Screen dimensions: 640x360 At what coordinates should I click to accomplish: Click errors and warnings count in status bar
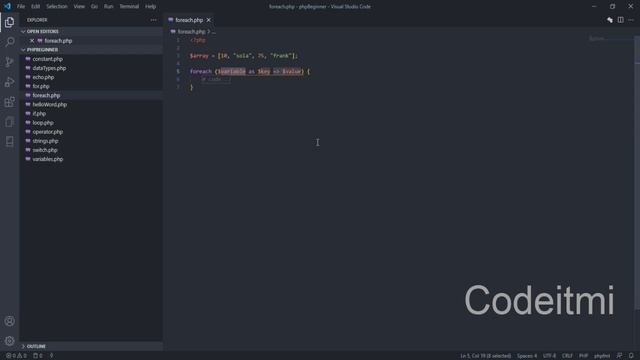16,356
